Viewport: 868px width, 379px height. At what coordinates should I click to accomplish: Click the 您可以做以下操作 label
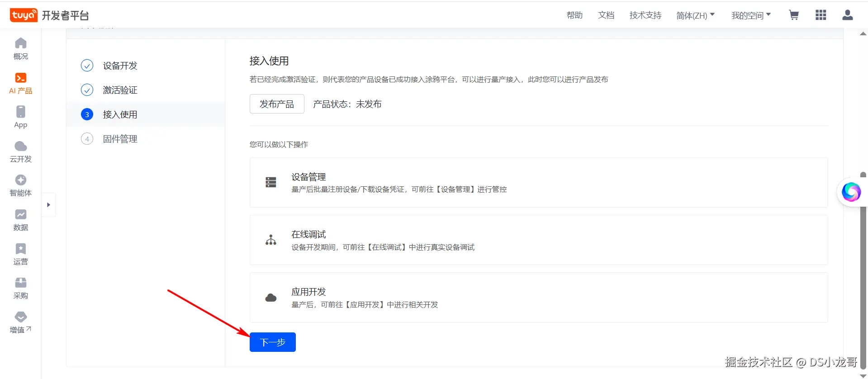tap(279, 145)
